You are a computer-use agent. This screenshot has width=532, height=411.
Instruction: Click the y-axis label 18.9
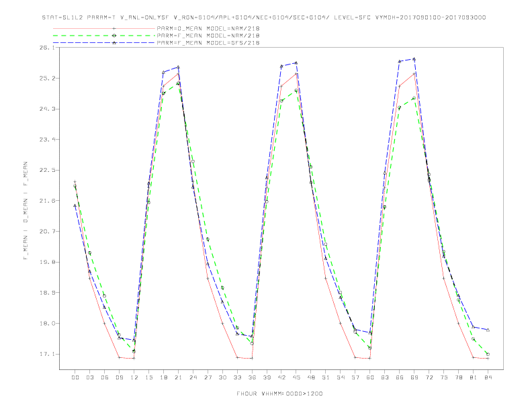pos(47,293)
